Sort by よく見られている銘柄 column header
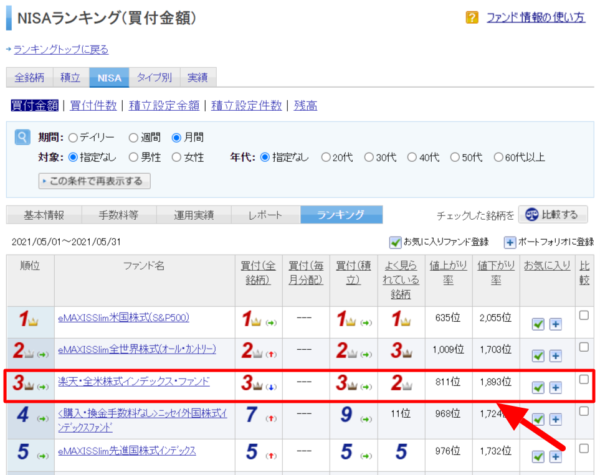 401,280
